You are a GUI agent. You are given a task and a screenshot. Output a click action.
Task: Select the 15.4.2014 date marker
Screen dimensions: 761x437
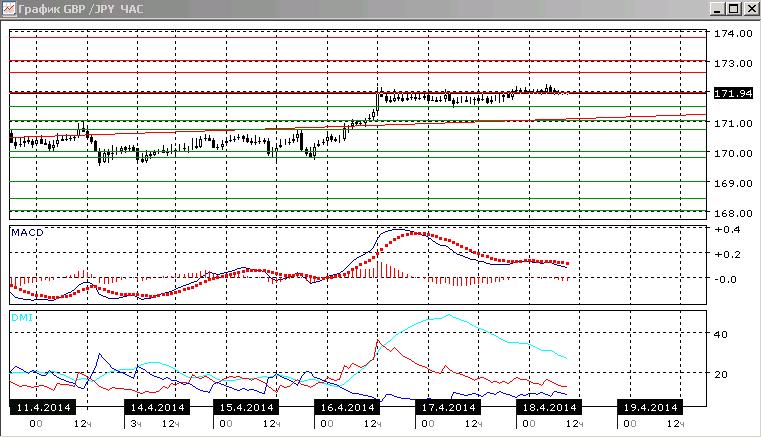[247, 407]
